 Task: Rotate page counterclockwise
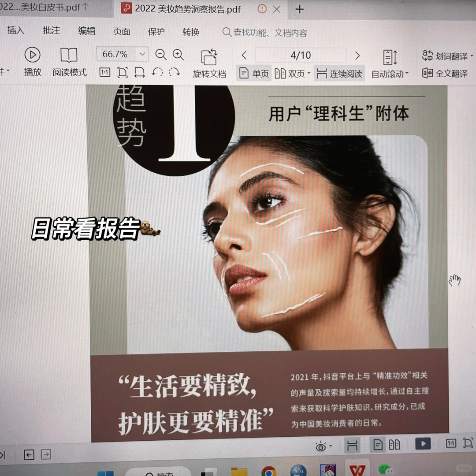[x=157, y=72]
